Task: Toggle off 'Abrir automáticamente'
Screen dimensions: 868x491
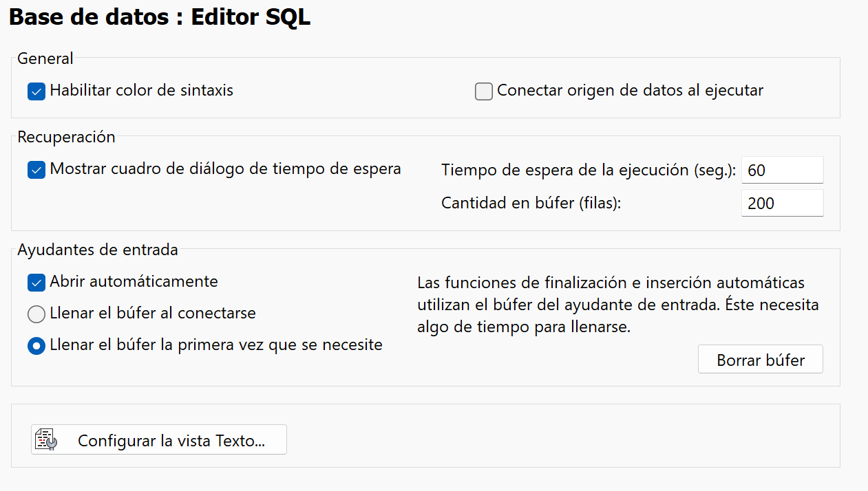Action: click(36, 281)
